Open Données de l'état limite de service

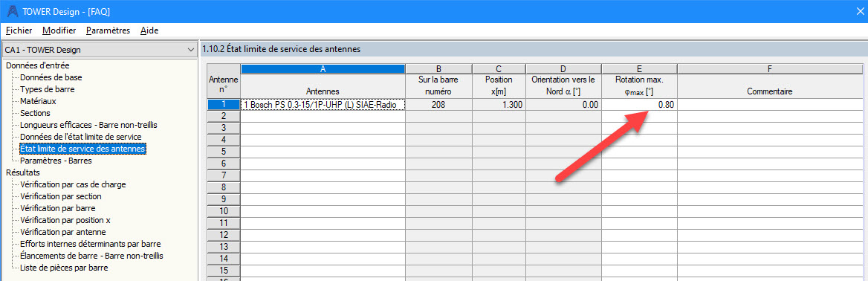coord(81,136)
